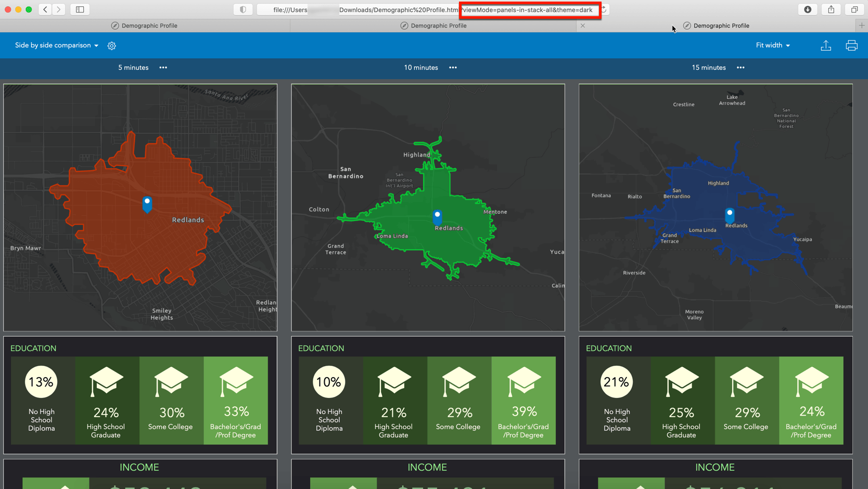Go forward in Safari history
This screenshot has height=489, width=868.
[59, 9]
